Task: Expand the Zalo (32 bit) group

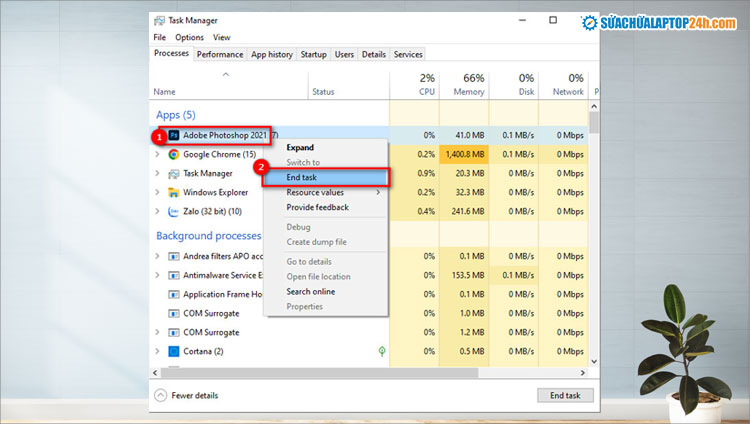Action: (157, 212)
